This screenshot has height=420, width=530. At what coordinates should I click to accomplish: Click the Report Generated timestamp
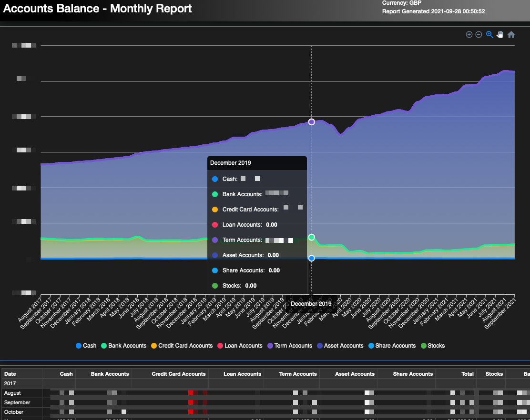click(433, 11)
